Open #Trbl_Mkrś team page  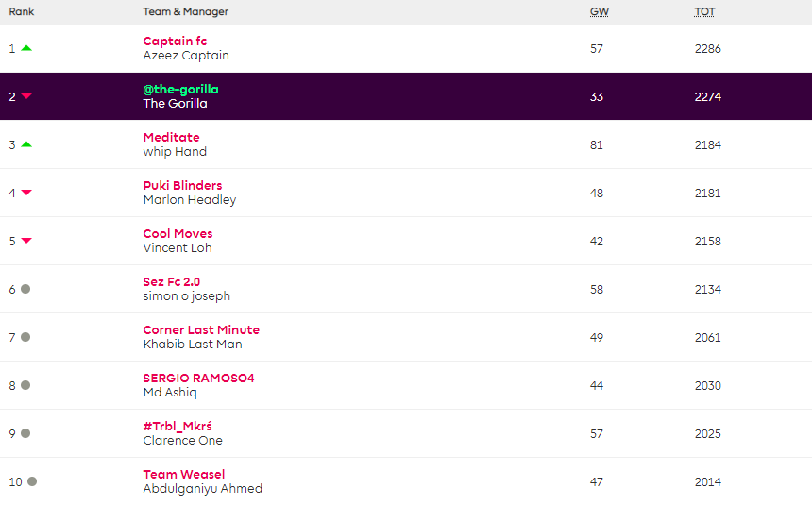(177, 426)
